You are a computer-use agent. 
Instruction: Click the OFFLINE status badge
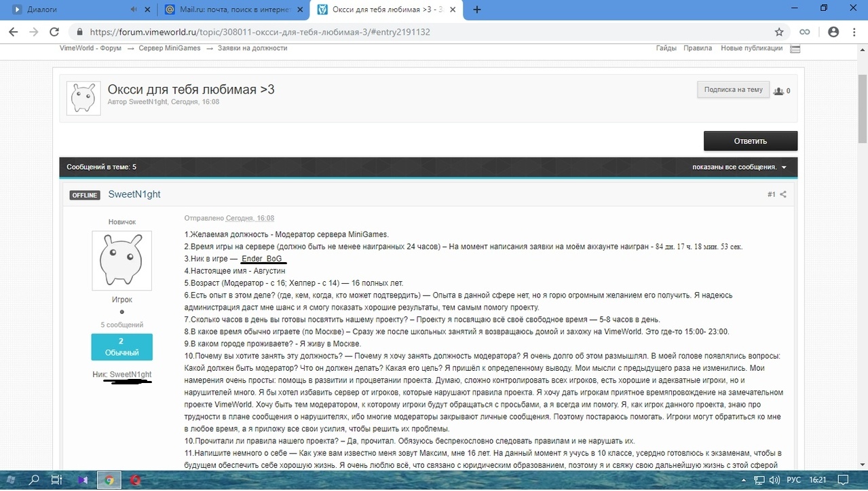[x=85, y=195]
